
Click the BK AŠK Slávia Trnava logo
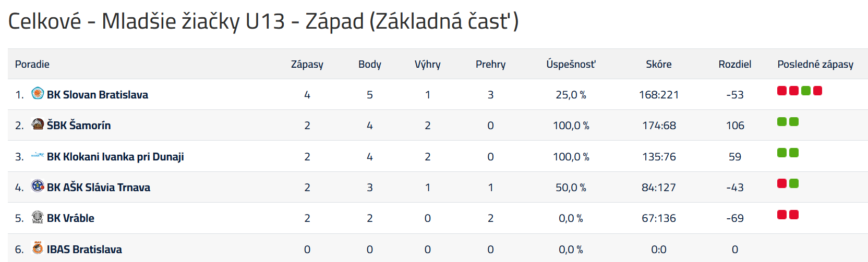[38, 186]
